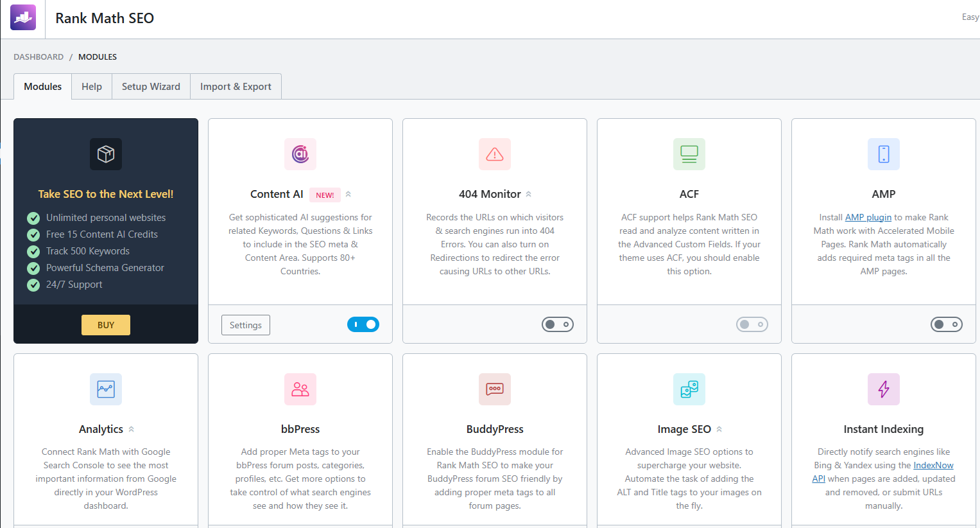
Task: Click checkmark beside 24/7 Support
Action: [x=33, y=285]
